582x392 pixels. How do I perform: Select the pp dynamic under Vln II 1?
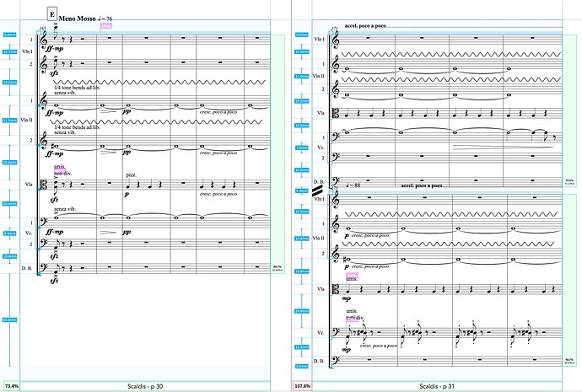127,111
